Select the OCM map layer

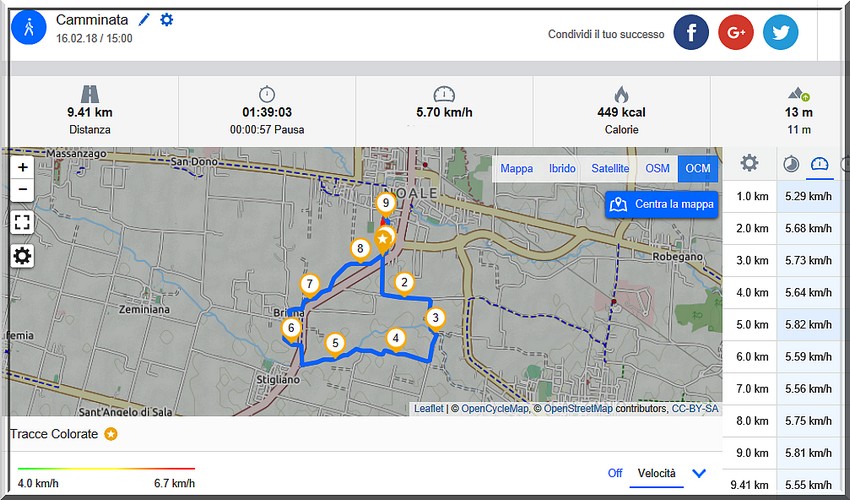pyautogui.click(x=698, y=169)
